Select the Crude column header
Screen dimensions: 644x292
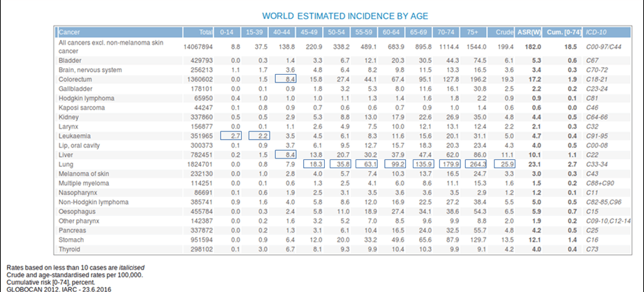coord(504,32)
